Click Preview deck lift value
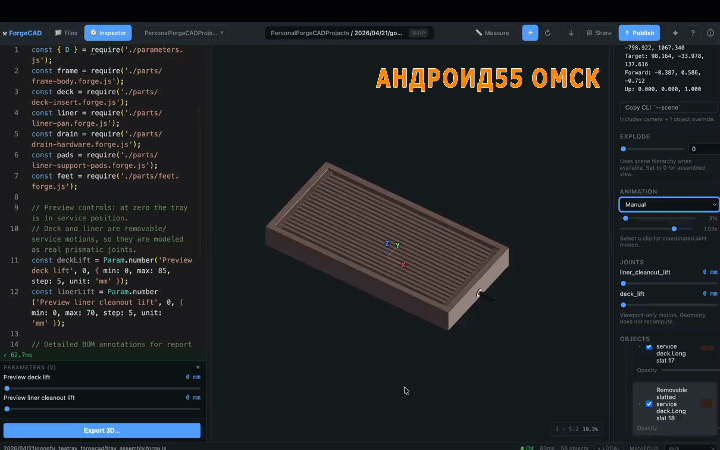The height and width of the screenshot is (450, 720). (x=193, y=377)
